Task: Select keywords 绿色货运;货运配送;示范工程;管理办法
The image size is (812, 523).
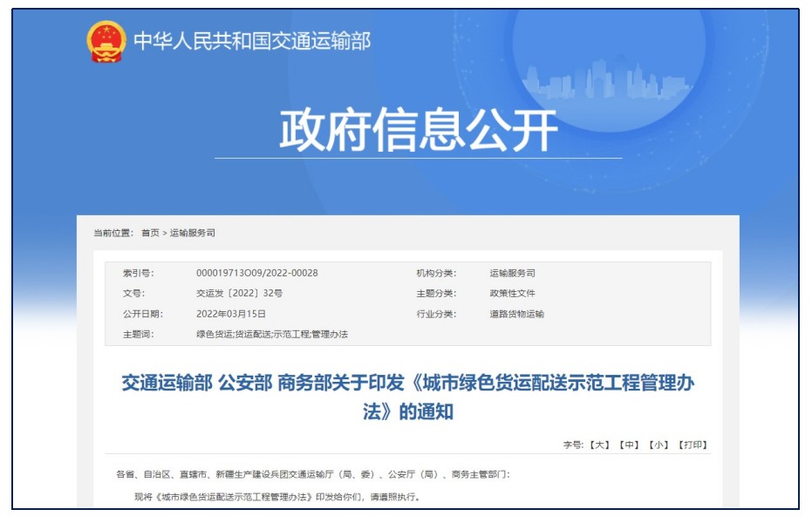Action: point(272,334)
